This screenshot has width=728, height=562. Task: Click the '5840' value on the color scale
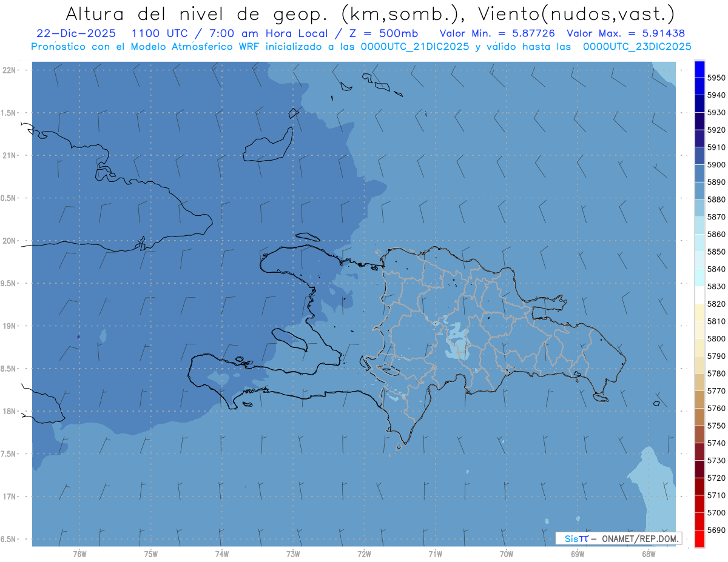click(716, 269)
